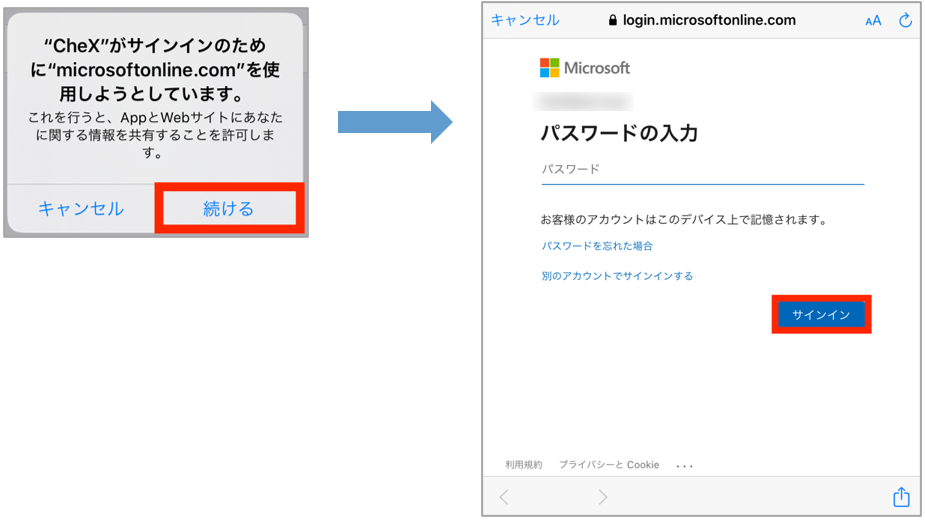This screenshot has height=520, width=925.
Task: Go forward with the right chevron arrow
Action: tap(602, 497)
